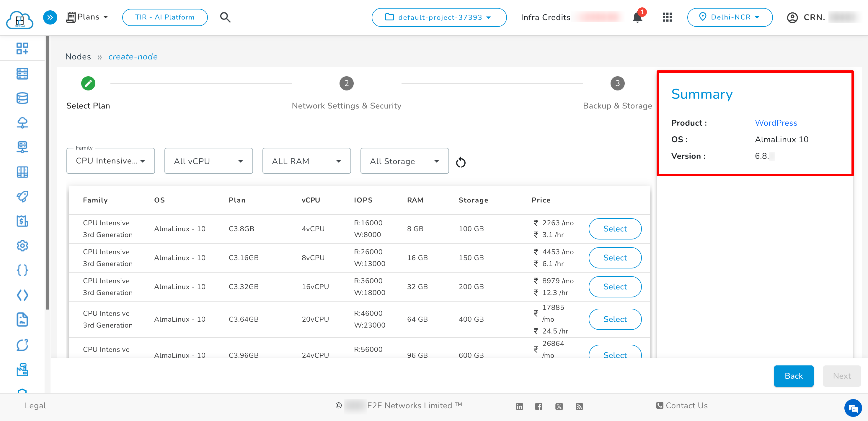Open the database icon in sidebar
868x421 pixels.
(x=22, y=98)
